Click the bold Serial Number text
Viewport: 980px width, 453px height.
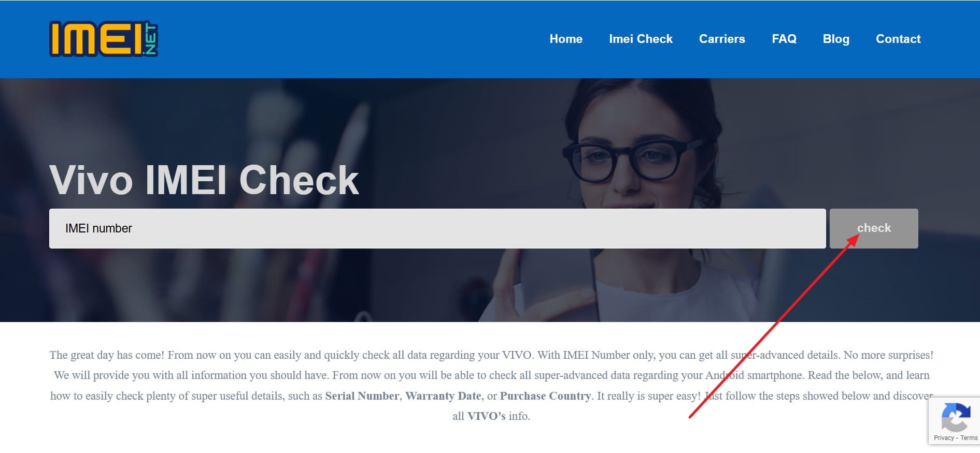coord(362,396)
